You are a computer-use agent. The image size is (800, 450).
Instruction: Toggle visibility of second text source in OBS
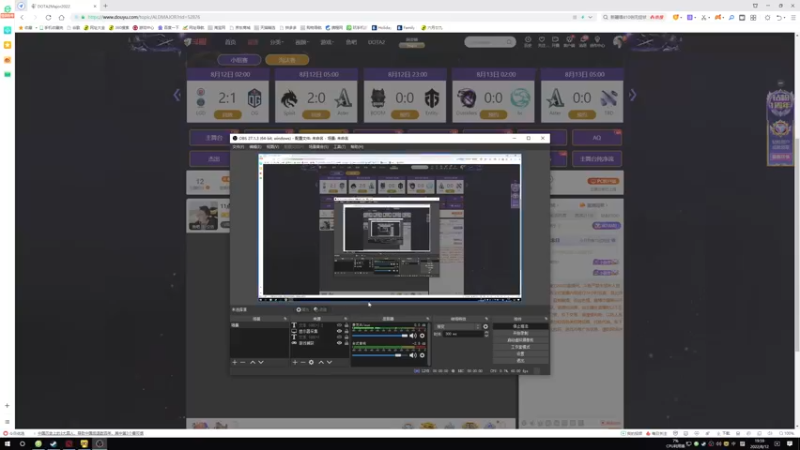point(339,337)
